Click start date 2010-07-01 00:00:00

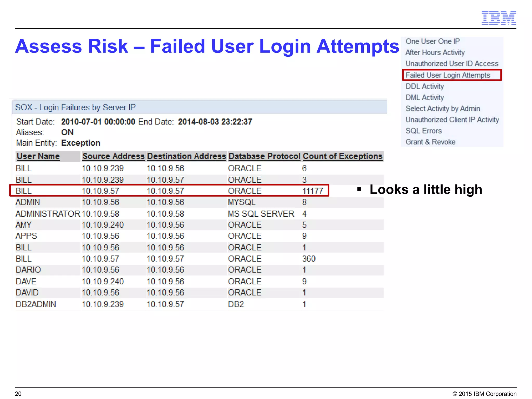(x=98, y=122)
